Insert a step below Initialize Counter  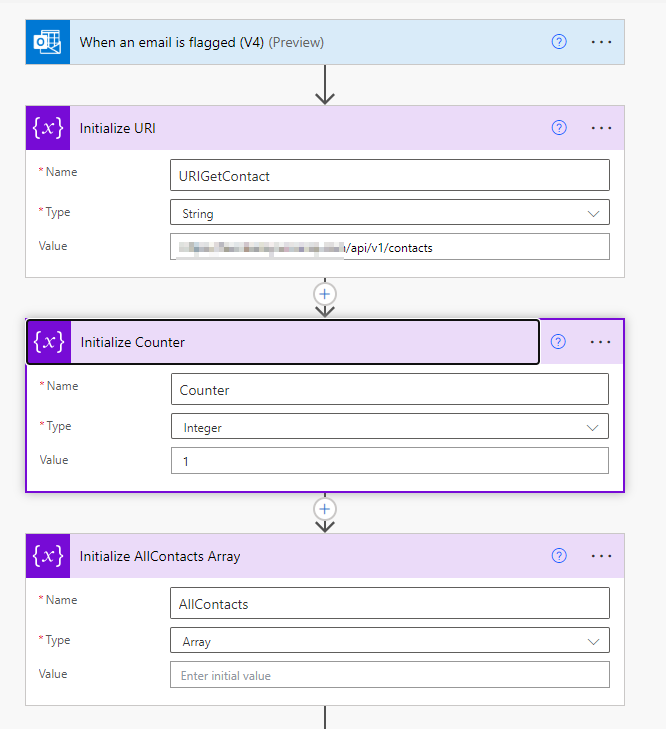coord(324,509)
